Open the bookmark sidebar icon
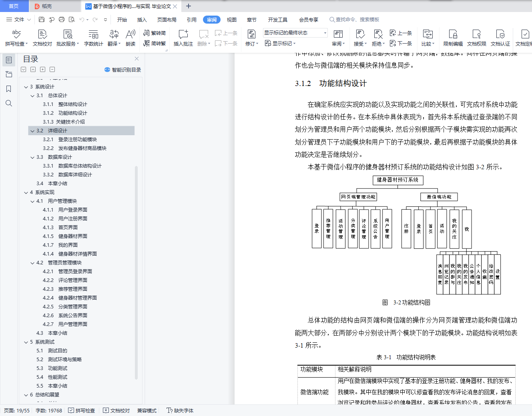 (9, 89)
